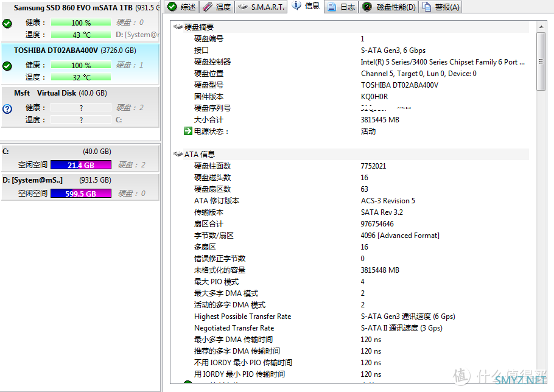Image resolution: width=554 pixels, height=392 pixels.
Task: Click 硬盘摘要 section header
Action: point(199,27)
